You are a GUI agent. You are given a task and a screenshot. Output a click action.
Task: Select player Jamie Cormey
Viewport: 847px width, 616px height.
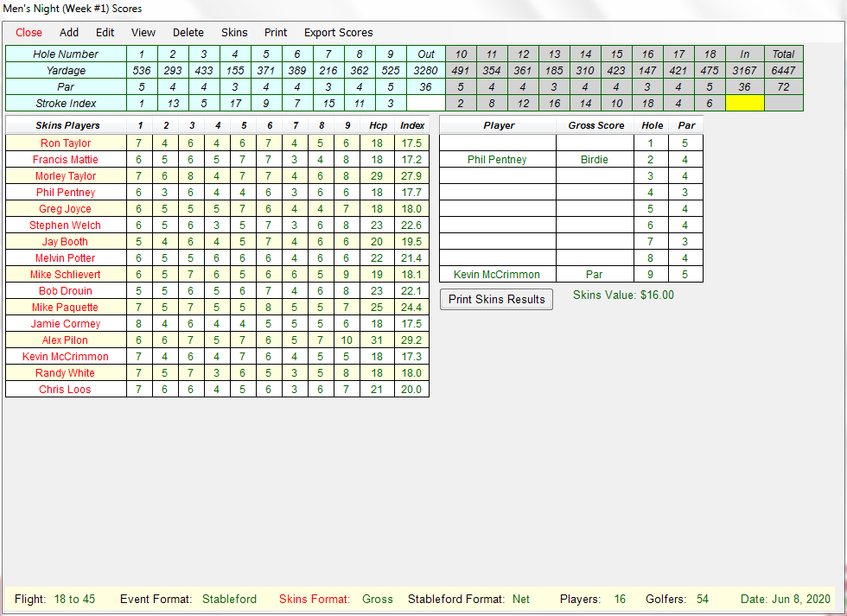pyautogui.click(x=66, y=324)
